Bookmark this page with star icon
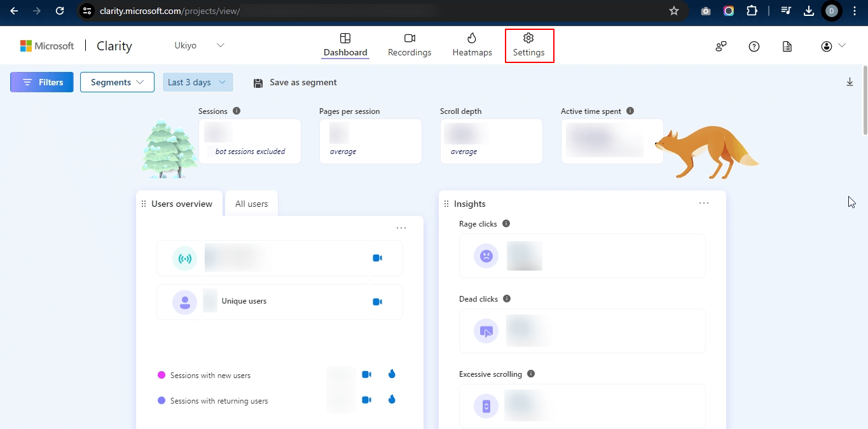 click(674, 11)
